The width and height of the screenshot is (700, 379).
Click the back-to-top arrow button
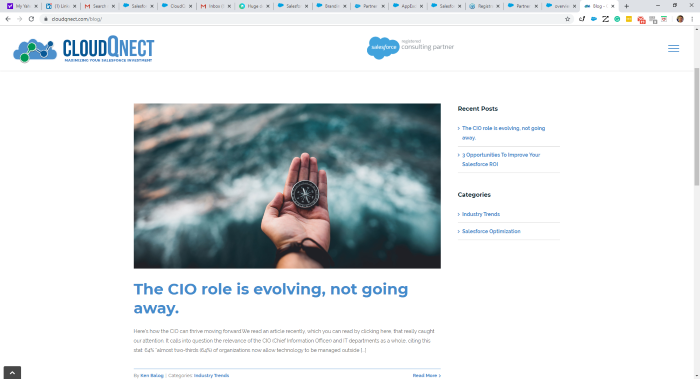click(x=12, y=373)
